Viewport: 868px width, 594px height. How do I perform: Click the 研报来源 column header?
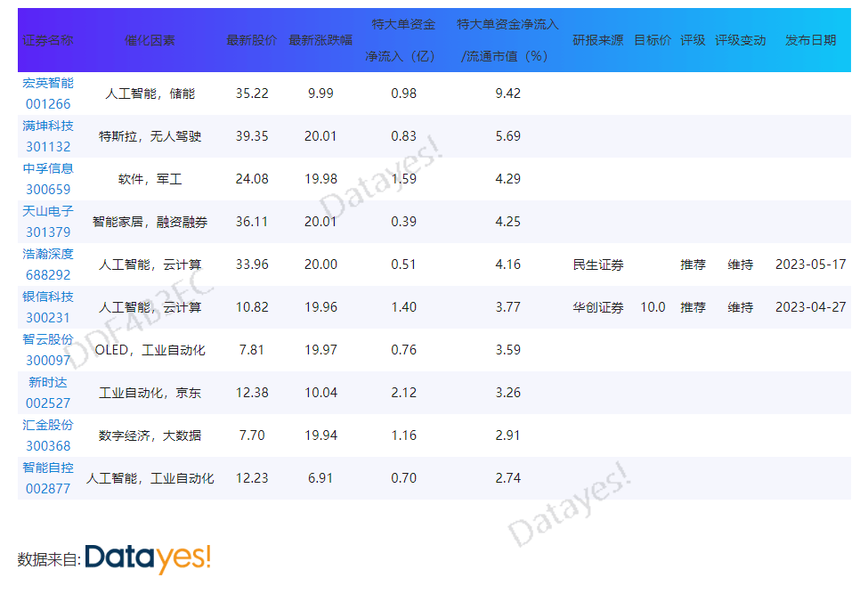597,41
